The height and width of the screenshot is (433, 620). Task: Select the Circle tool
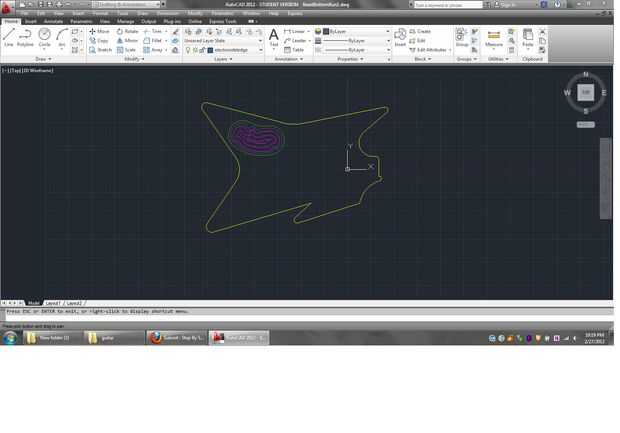tap(44, 38)
